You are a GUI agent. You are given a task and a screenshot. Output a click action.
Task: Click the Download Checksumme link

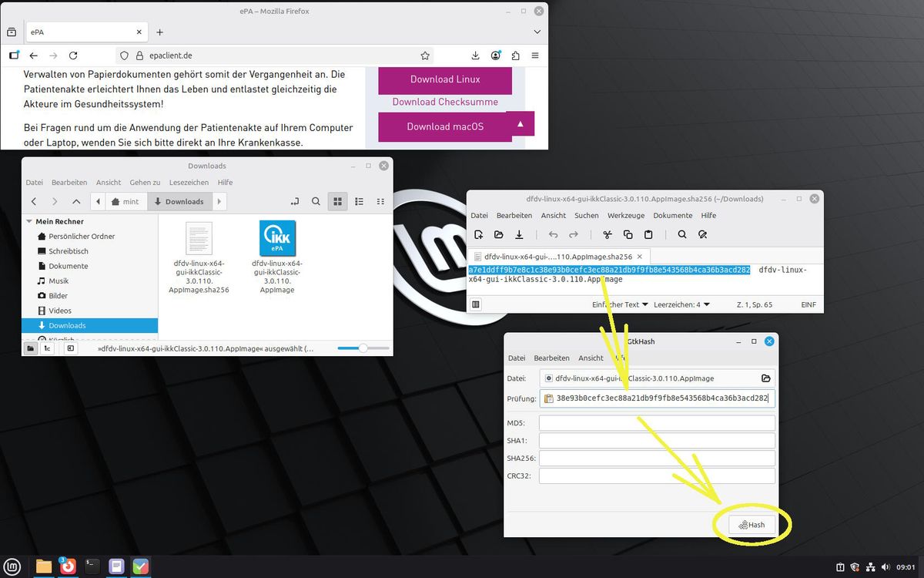pos(445,102)
